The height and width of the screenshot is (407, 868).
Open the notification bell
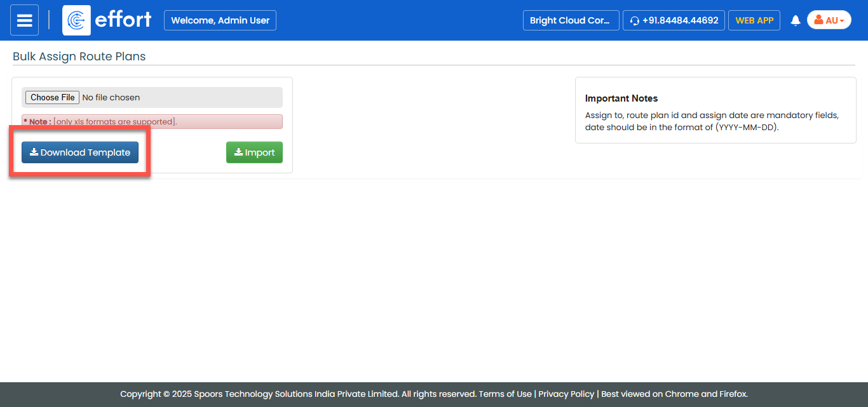pyautogui.click(x=795, y=20)
